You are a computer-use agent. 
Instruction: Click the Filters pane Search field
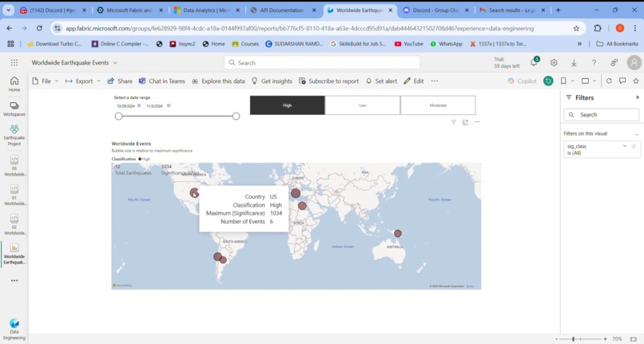[x=602, y=114]
